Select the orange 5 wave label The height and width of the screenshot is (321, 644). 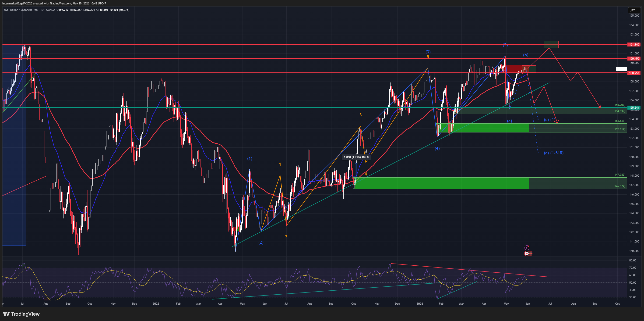pyautogui.click(x=428, y=57)
